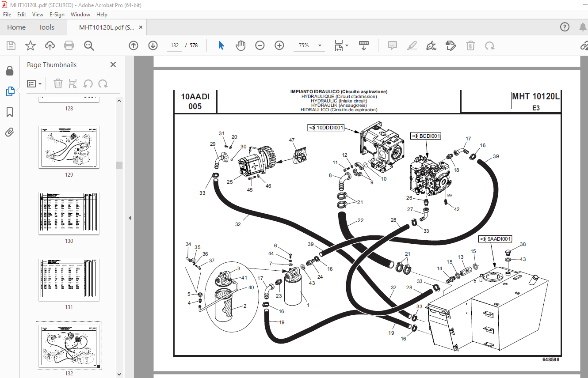The height and width of the screenshot is (378, 588).
Task: Click the thumbnails scrollbar handle
Action: [x=119, y=165]
